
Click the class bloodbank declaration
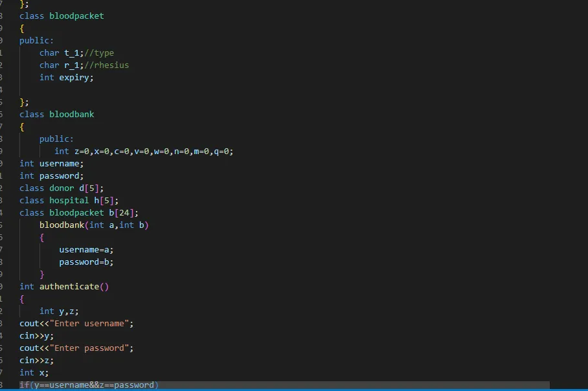[x=58, y=114]
